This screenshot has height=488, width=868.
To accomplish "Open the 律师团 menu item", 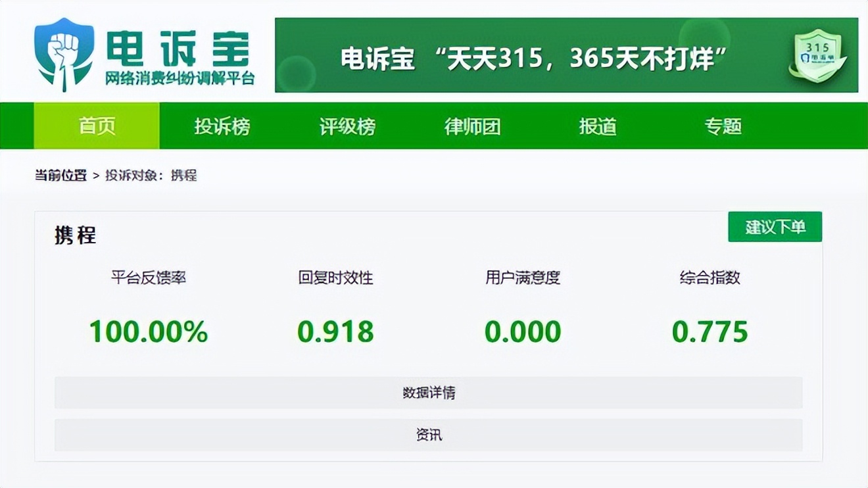I will (x=473, y=126).
